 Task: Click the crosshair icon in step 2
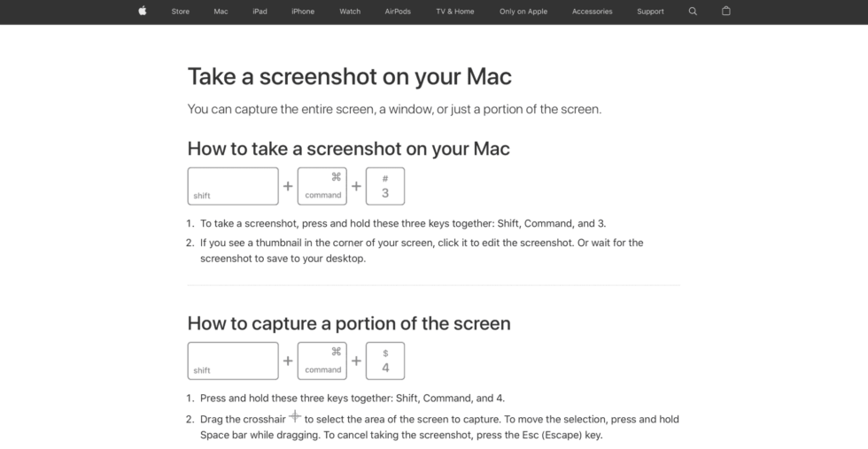(x=295, y=417)
